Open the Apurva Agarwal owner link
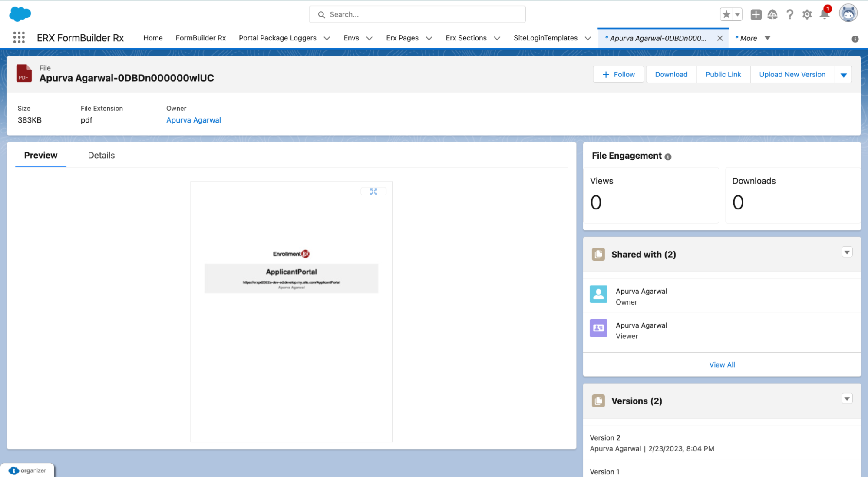The image size is (868, 477). click(x=194, y=120)
